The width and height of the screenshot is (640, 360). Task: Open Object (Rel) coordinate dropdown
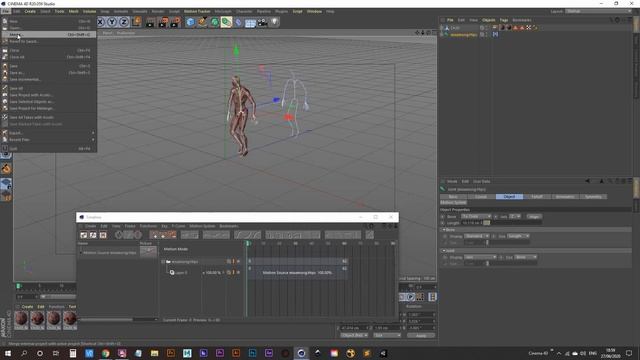(354, 335)
